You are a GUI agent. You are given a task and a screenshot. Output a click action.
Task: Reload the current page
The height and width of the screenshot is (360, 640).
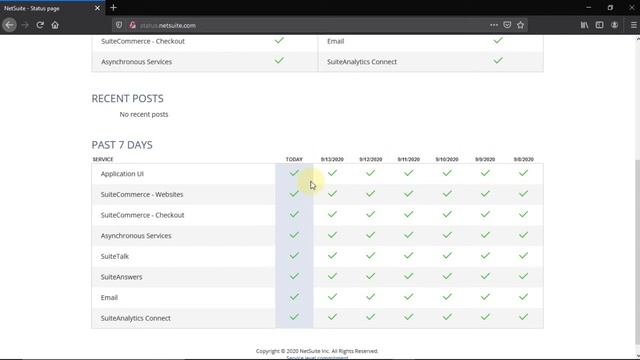pos(40,25)
